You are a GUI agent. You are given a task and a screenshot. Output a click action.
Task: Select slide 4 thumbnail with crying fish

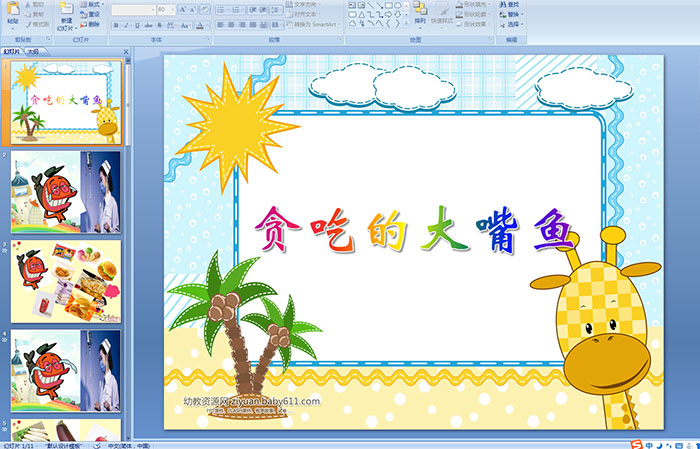tap(66, 370)
